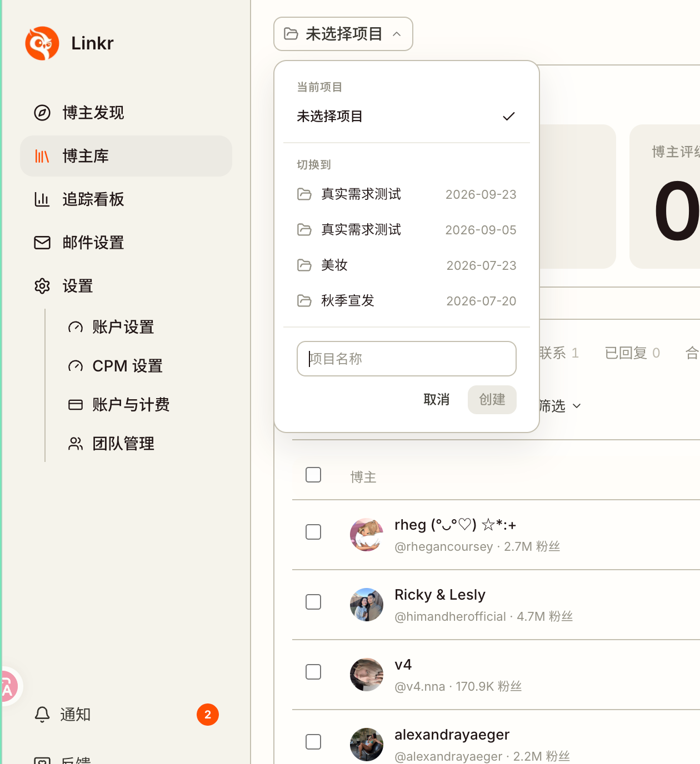700x764 pixels.
Task: Open 追踪看板 in sidebar
Action: pyautogui.click(x=126, y=199)
